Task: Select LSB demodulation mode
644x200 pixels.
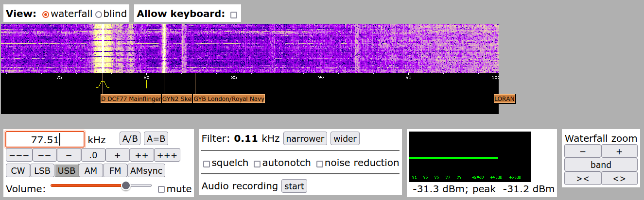Action: click(42, 171)
